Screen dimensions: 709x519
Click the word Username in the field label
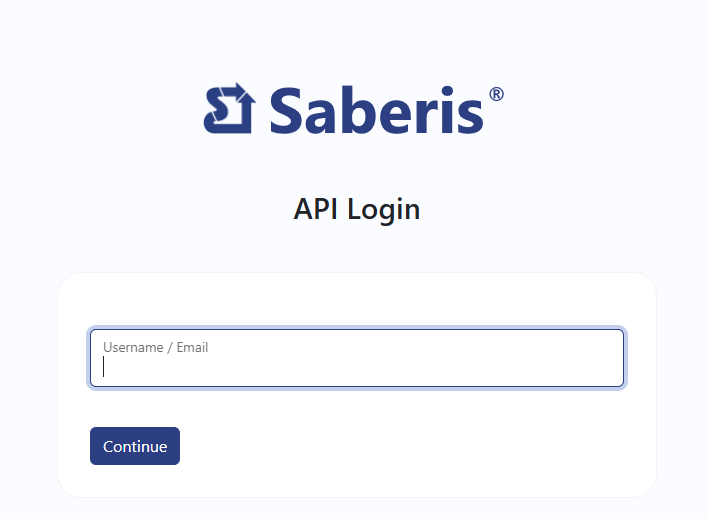[x=133, y=347]
